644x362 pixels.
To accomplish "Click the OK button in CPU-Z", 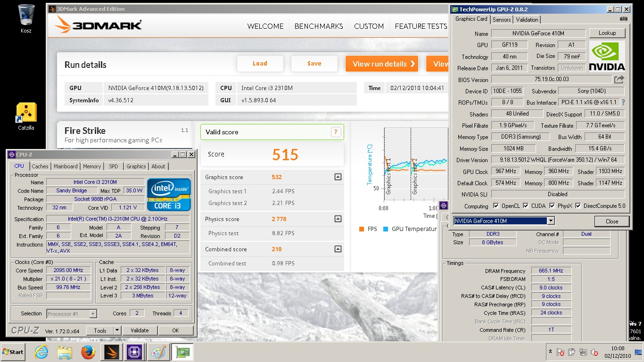I will pos(175,330).
